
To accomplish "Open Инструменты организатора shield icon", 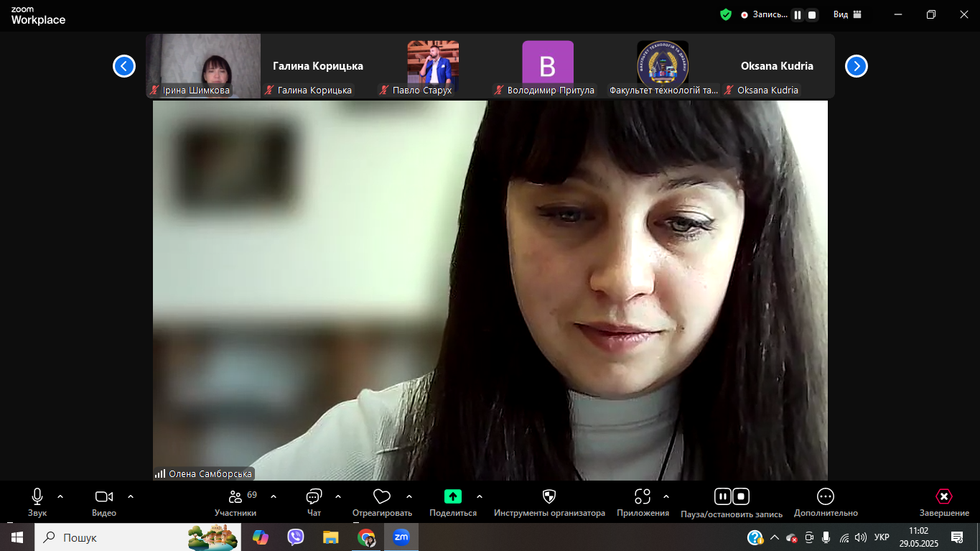I will coord(549,496).
